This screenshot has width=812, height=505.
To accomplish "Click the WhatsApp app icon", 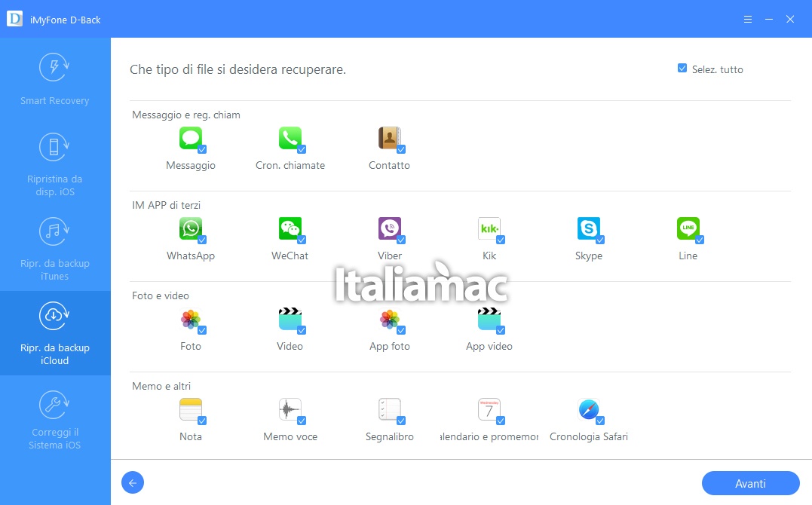I will (x=191, y=228).
